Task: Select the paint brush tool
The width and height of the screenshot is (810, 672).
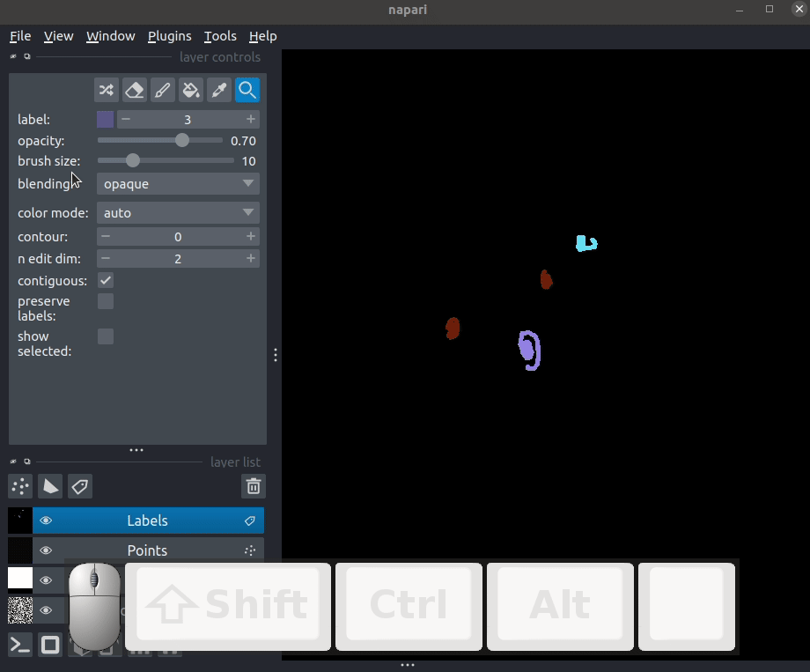Action: click(x=162, y=90)
